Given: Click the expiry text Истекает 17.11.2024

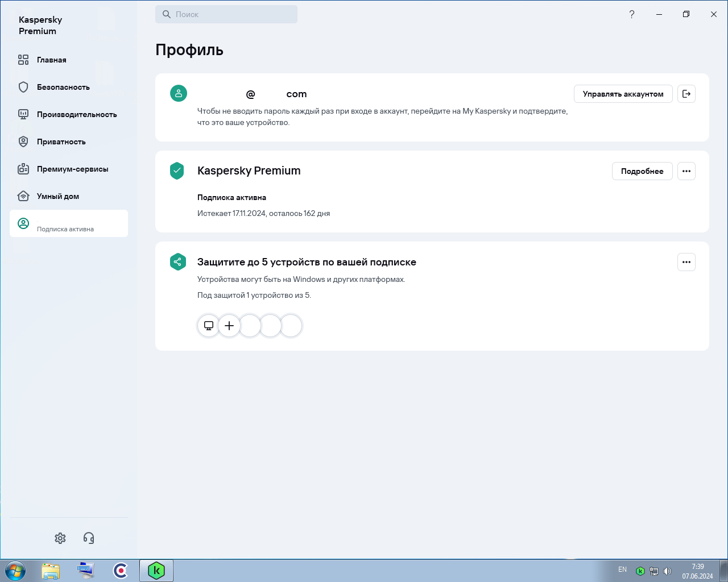Looking at the screenshot, I should coord(231,213).
